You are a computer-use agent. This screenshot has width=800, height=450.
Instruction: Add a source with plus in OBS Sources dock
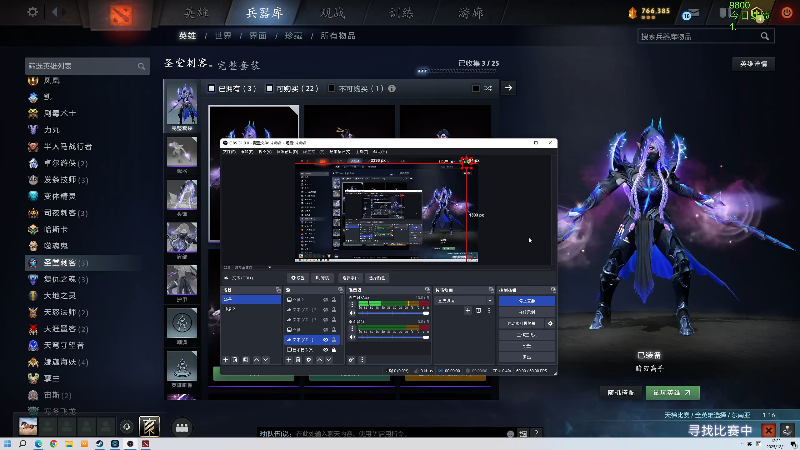pyautogui.click(x=289, y=360)
